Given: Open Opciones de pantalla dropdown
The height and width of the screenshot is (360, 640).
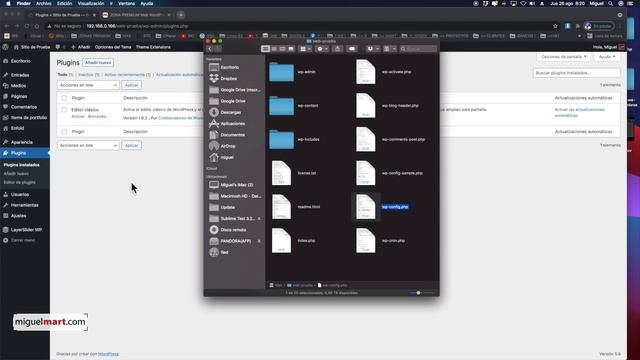Looking at the screenshot, I should 564,57.
